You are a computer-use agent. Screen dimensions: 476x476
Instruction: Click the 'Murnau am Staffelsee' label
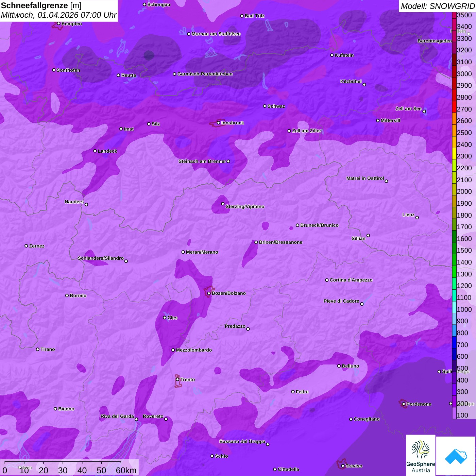216,34
